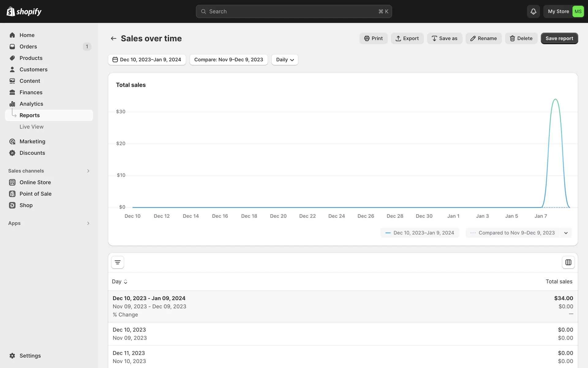
Task: Click the back arrow beside Sales over time
Action: (x=114, y=38)
